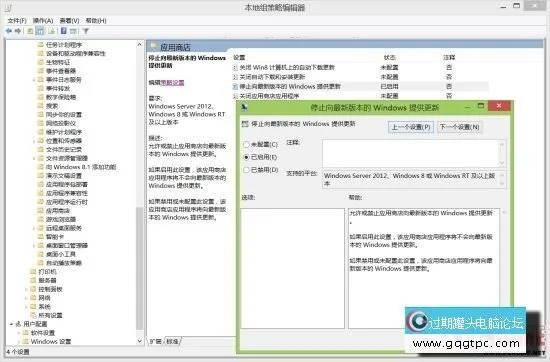550x362 pixels.
Task: Expand the 桌面窗口管理器 tree node
Action: click(x=34, y=246)
